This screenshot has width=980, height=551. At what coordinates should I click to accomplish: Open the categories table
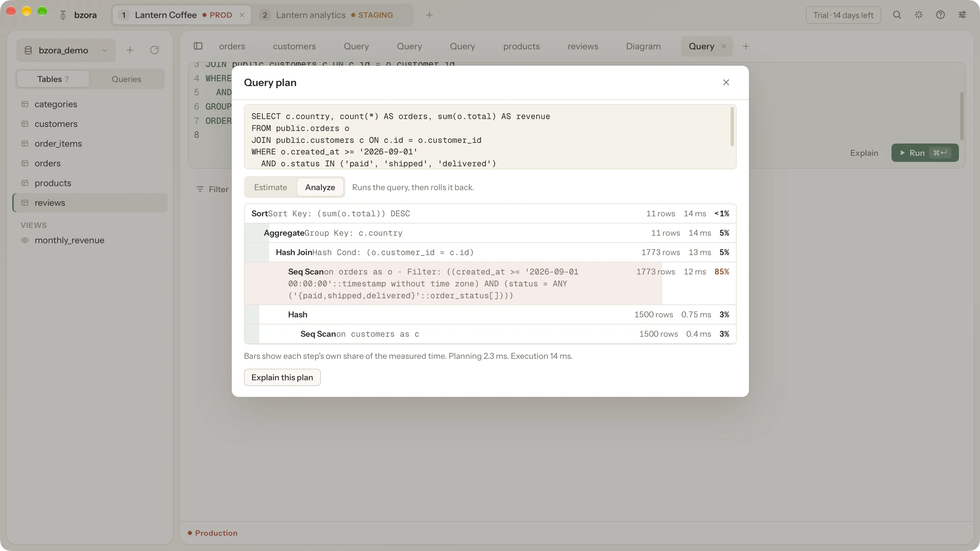click(x=90, y=104)
